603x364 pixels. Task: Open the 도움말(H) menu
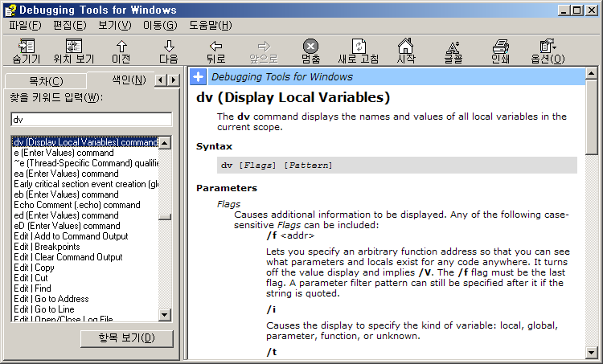211,25
